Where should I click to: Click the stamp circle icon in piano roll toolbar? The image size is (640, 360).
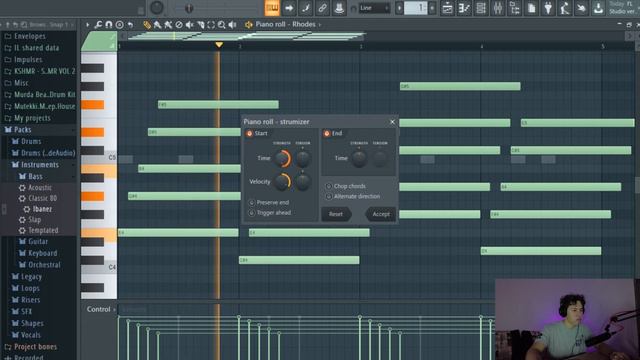tap(119, 25)
